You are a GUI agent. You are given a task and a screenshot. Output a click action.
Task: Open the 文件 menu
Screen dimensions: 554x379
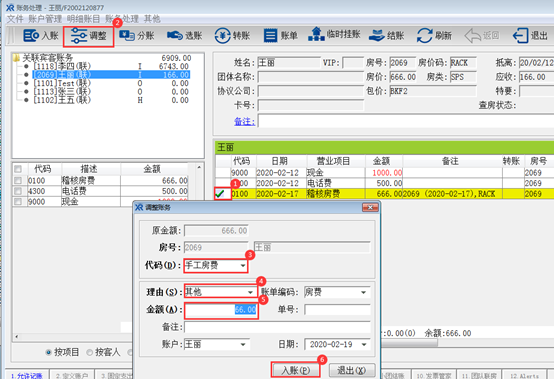[15, 19]
